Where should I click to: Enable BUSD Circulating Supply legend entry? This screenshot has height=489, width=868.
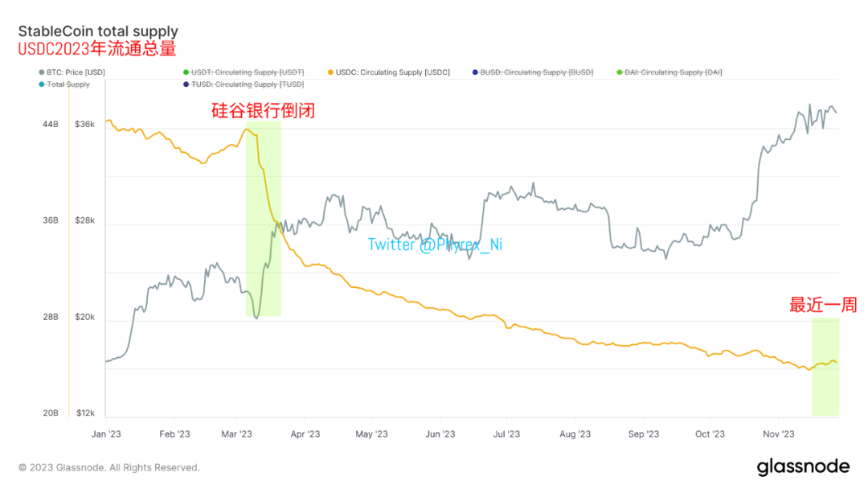tap(533, 72)
